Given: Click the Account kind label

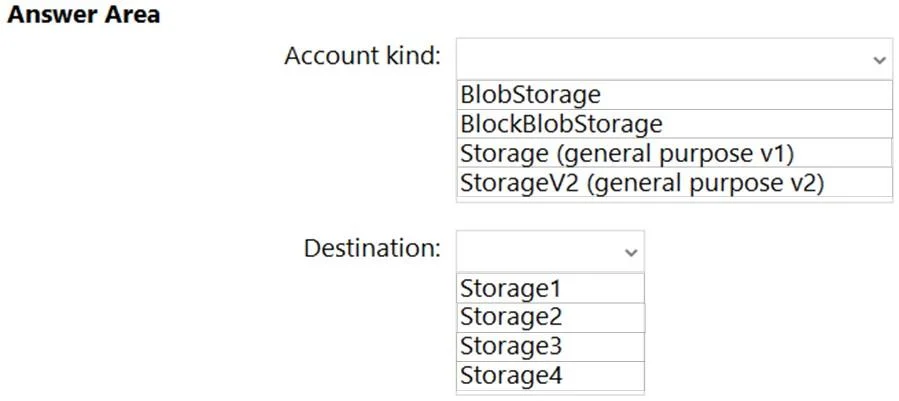Looking at the screenshot, I should [362, 56].
